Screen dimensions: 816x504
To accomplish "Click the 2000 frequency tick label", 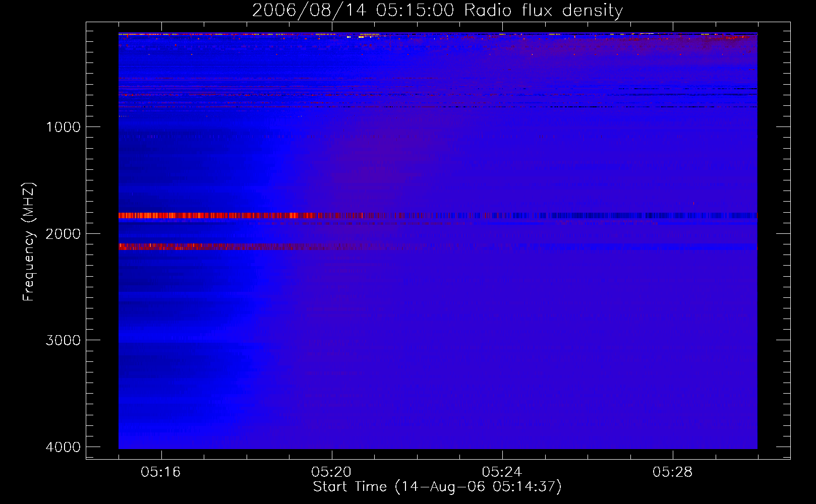I will tap(63, 234).
